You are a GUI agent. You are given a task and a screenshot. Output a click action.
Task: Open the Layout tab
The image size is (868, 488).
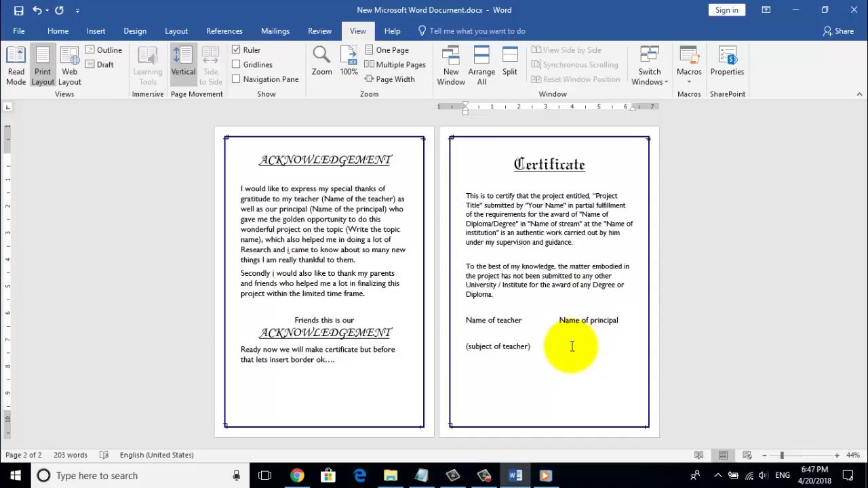pos(176,31)
